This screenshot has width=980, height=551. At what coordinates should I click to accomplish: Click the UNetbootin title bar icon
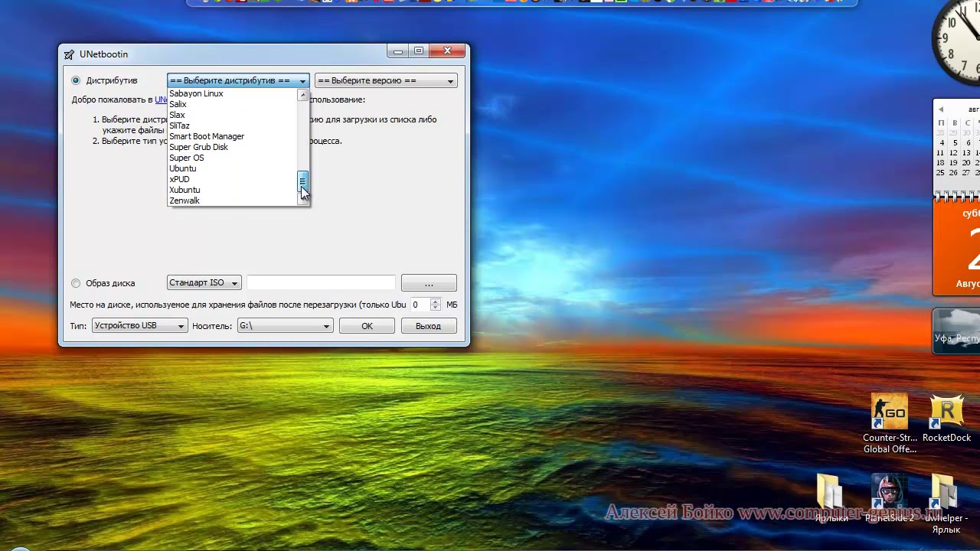tap(70, 54)
